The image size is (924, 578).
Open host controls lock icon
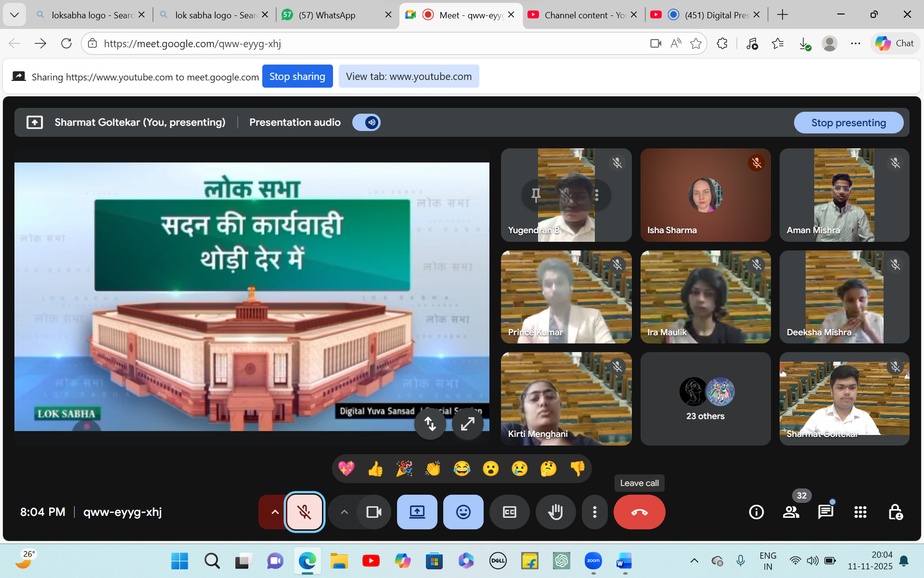click(895, 512)
